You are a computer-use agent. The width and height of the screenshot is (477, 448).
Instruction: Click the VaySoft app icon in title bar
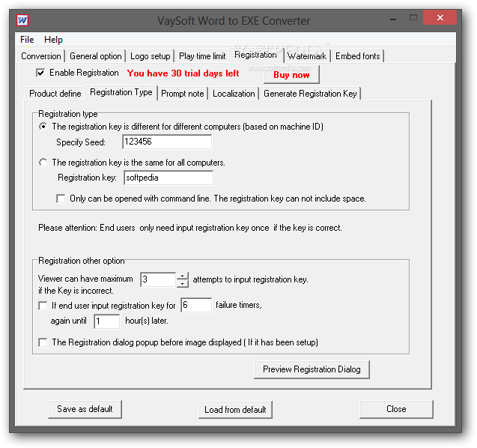tap(22, 20)
